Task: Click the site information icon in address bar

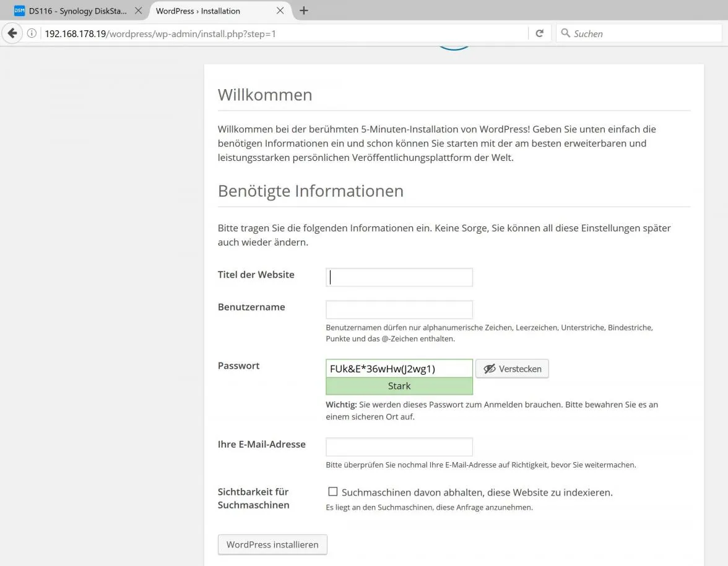Action: click(32, 33)
